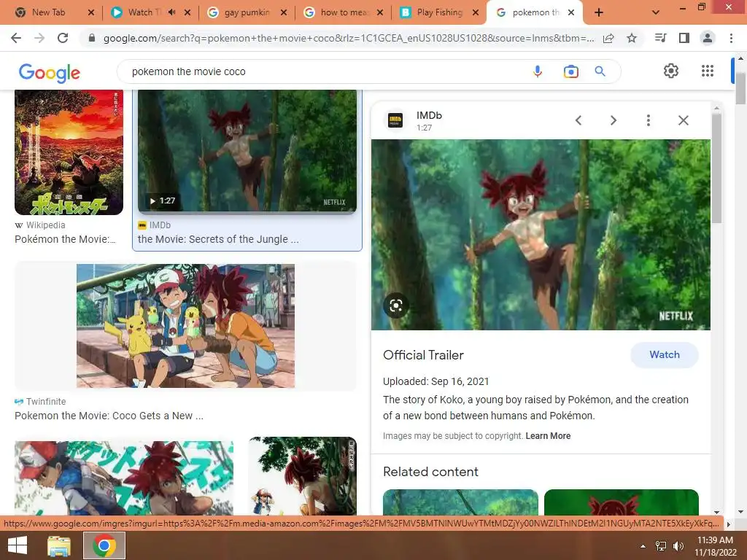Mute the Watch tab audio icon
The height and width of the screenshot is (560, 747).
[172, 12]
